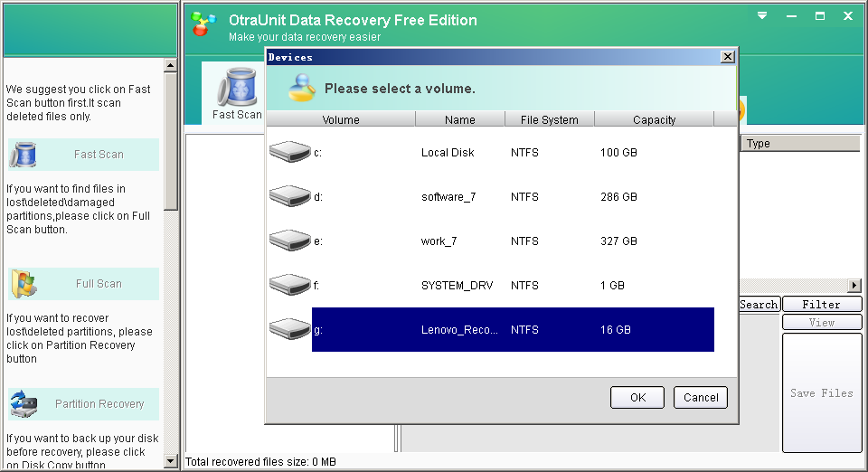868x472 pixels.
Task: Sort by the Name column header
Action: pos(460,119)
